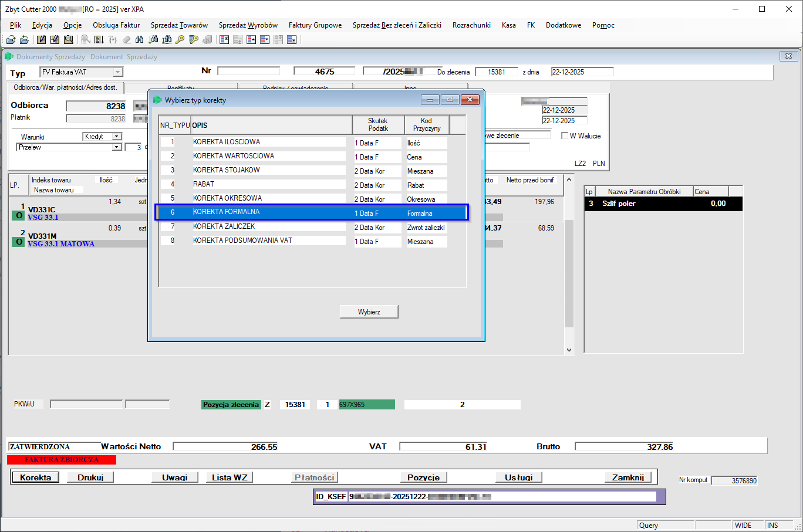Open the Faktury Grupowe menu
The image size is (803, 532).
(315, 25)
